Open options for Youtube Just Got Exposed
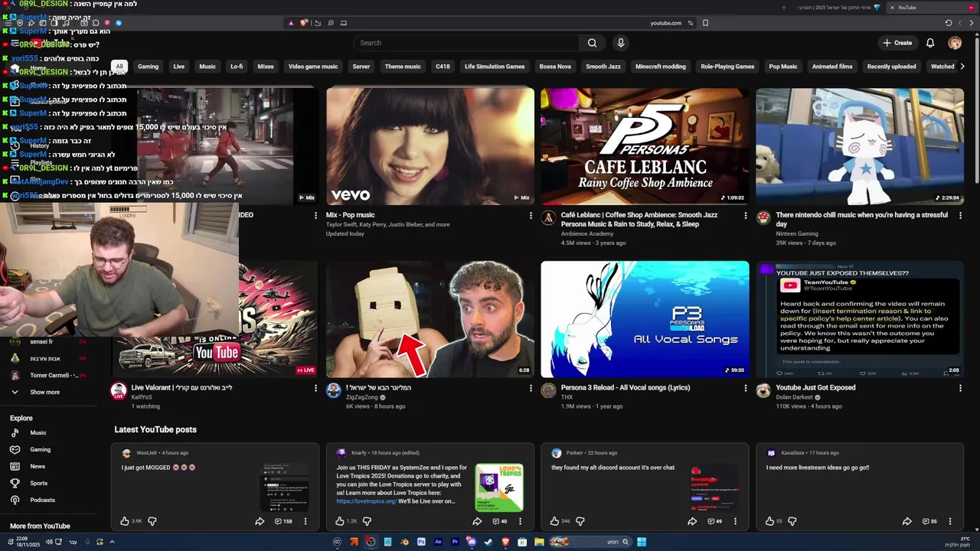 pos(960,389)
